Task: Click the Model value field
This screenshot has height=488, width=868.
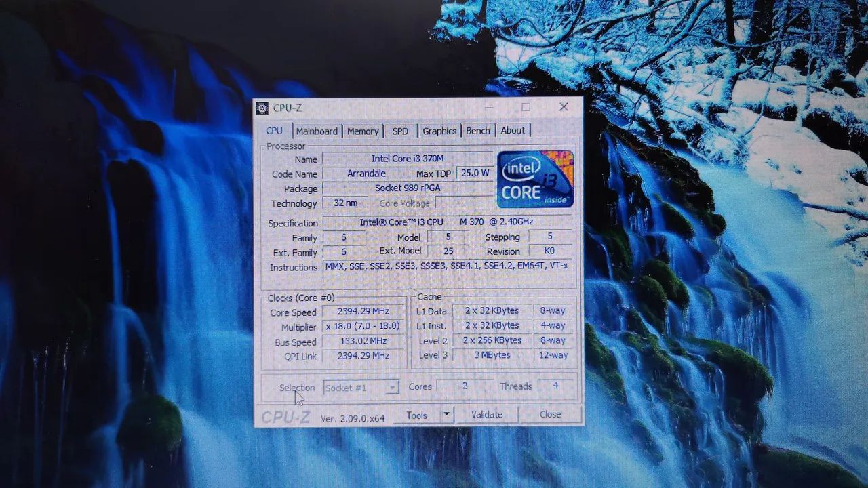Action: click(448, 237)
